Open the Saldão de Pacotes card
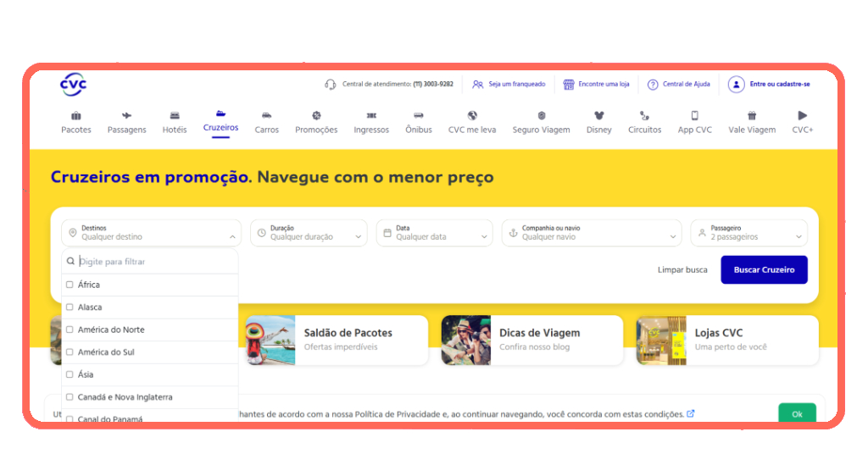This screenshot has width=868, height=454. (x=337, y=340)
